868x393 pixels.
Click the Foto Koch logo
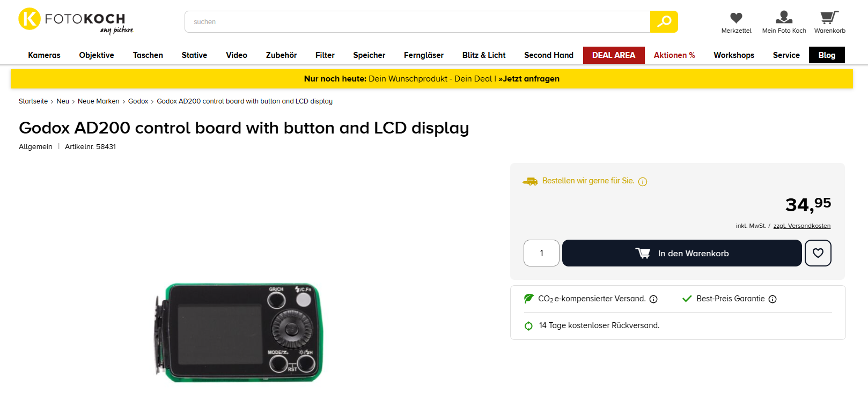click(x=76, y=21)
